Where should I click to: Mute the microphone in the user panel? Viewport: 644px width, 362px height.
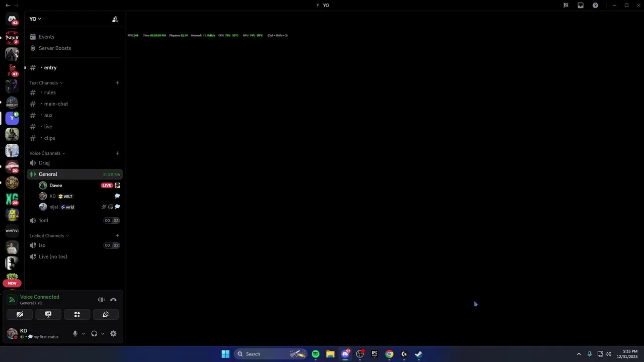[x=75, y=333]
